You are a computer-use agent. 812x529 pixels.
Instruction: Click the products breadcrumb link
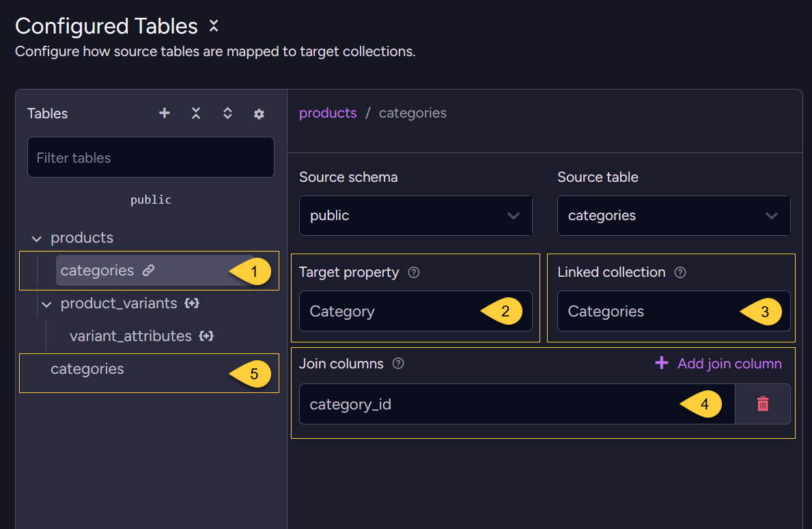tap(328, 113)
